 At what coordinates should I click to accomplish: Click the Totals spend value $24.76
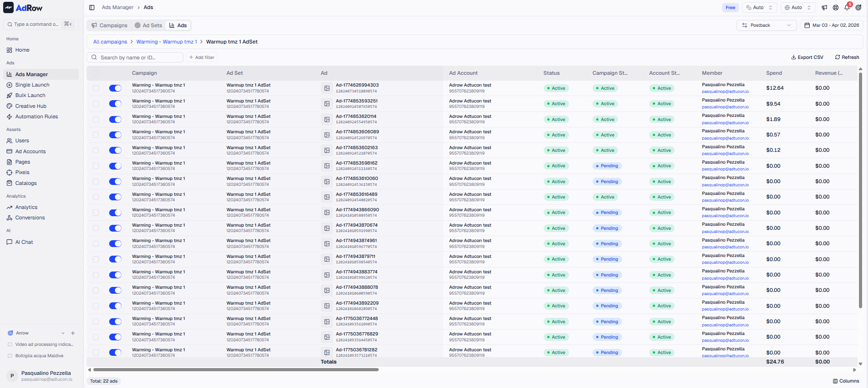(775, 362)
